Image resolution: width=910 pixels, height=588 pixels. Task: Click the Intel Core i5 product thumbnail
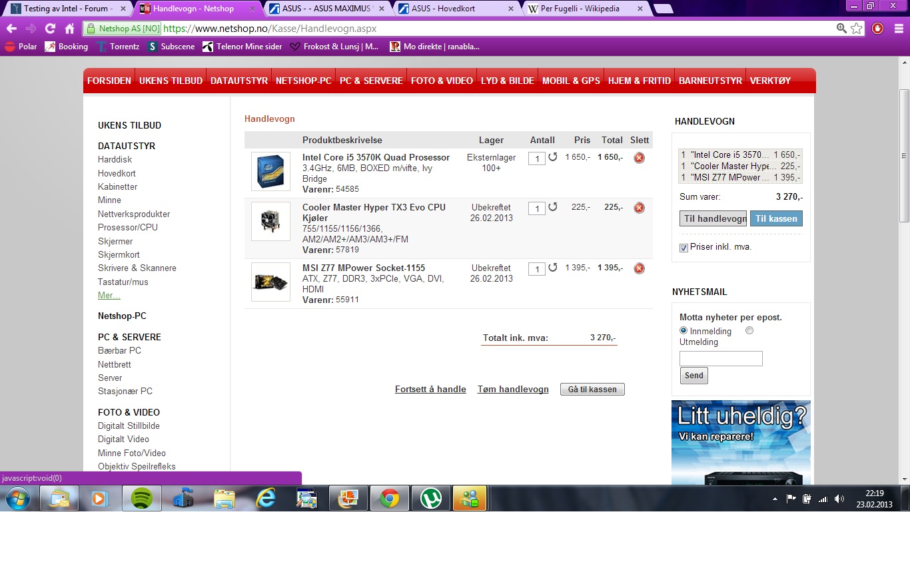[x=270, y=171]
